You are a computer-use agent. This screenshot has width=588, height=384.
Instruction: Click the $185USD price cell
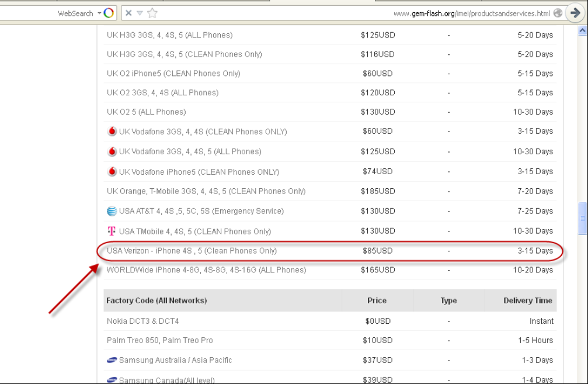pos(378,191)
